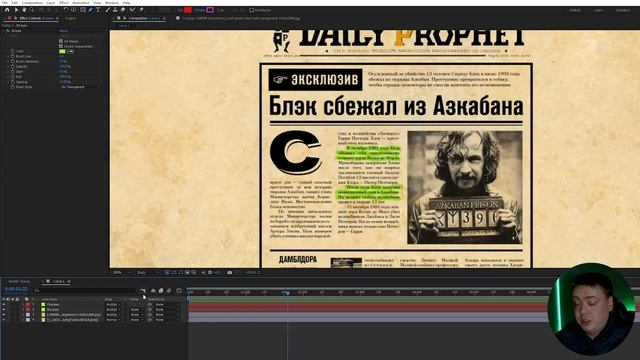Open the File menu

tap(5, 2)
